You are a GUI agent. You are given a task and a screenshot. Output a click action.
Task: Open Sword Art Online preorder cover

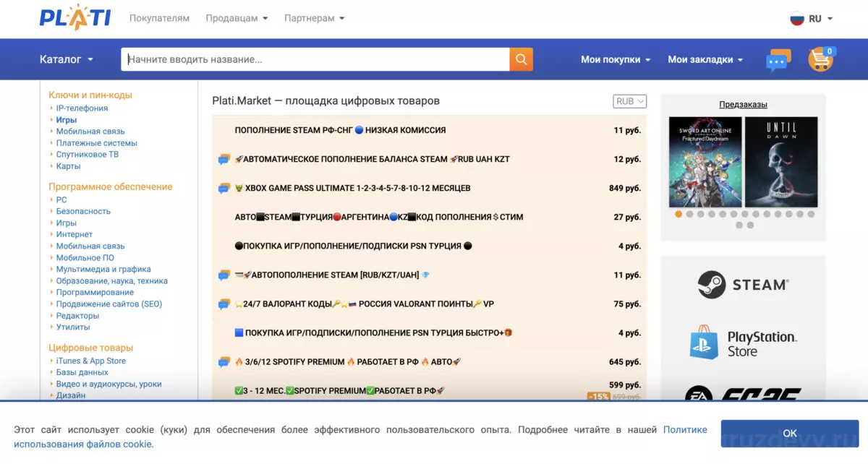coord(705,162)
